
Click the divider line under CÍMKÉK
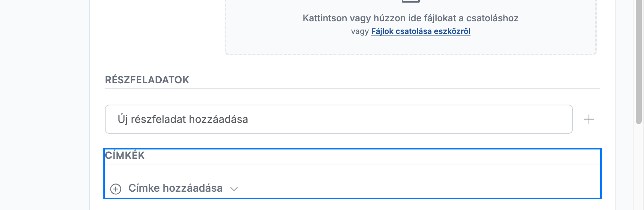(x=352, y=164)
